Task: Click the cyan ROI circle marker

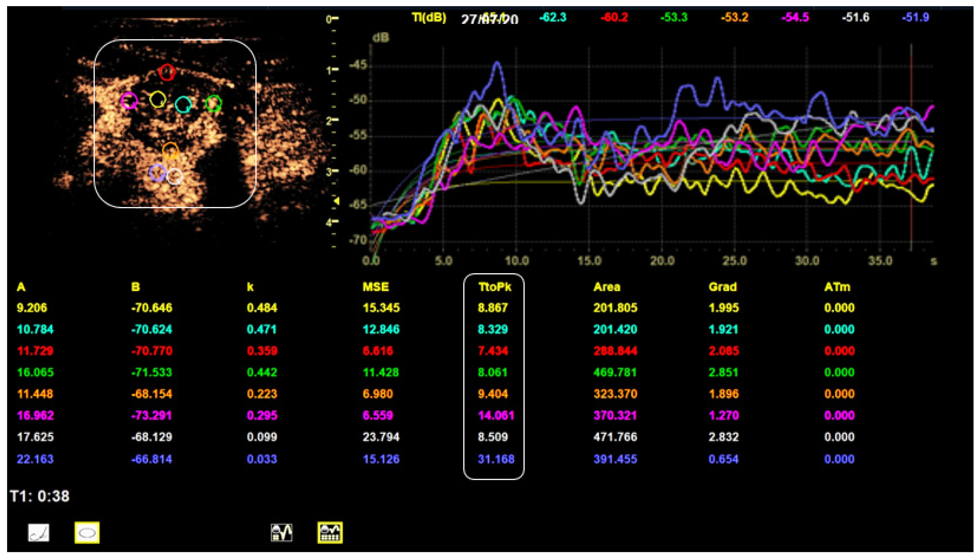Action: (x=183, y=105)
